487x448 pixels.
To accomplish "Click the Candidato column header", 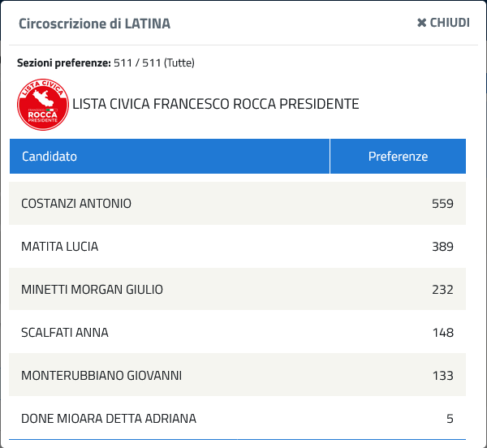I will pos(170,156).
